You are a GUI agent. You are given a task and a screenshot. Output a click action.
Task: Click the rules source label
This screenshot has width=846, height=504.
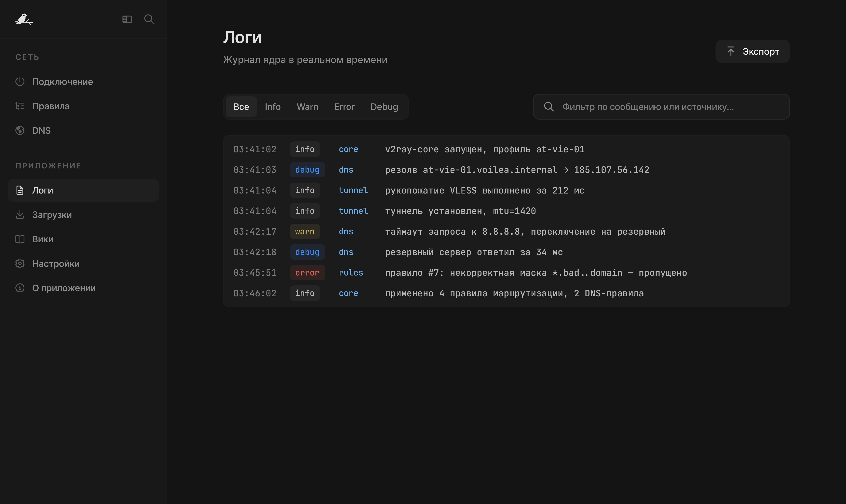coord(351,273)
